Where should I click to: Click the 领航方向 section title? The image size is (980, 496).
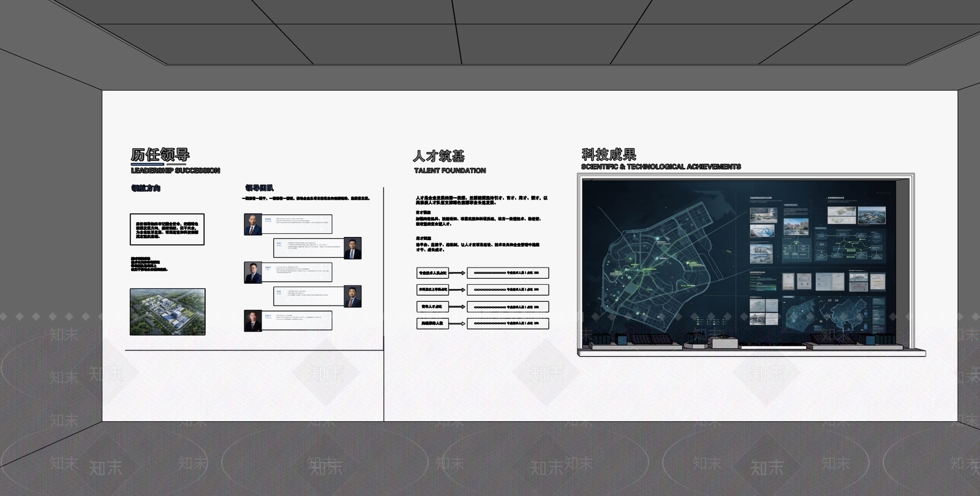[146, 189]
